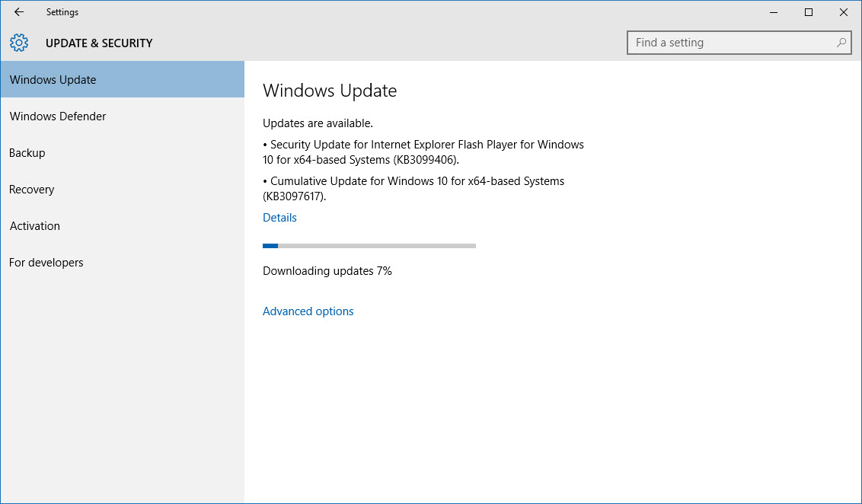Open Advanced options link
The width and height of the screenshot is (862, 504).
click(x=308, y=311)
